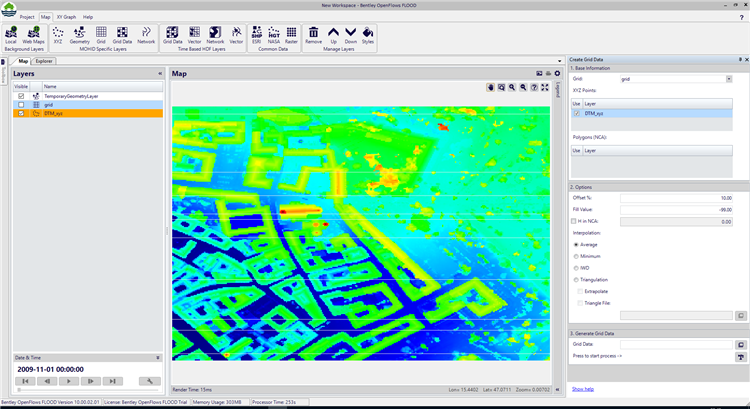Switch to the Map ribbon tab

pos(45,17)
